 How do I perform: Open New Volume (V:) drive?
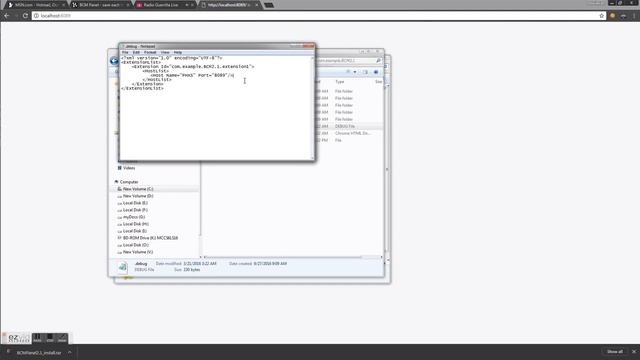[x=138, y=252]
